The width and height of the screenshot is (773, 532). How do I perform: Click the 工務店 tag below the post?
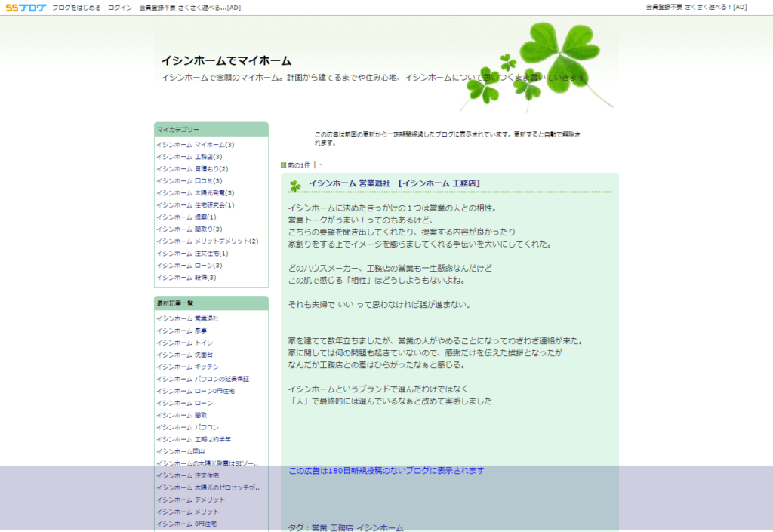click(x=342, y=527)
